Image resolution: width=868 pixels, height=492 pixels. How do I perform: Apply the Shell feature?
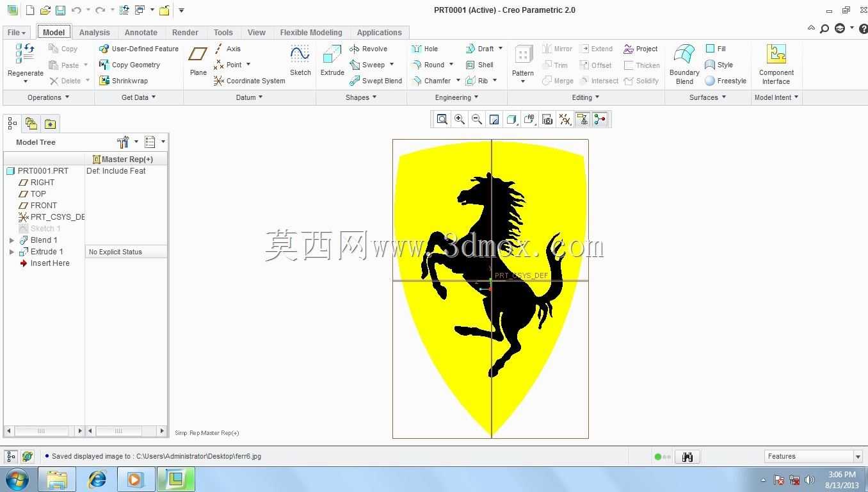point(479,65)
